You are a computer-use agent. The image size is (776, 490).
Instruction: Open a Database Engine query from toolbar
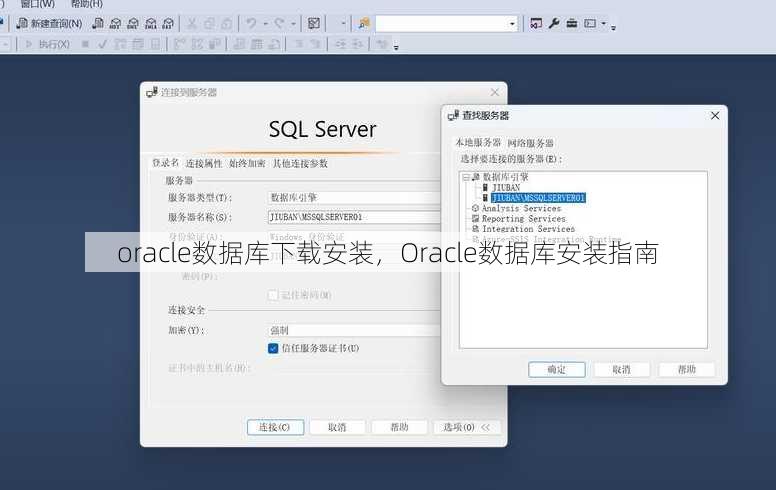tap(98, 23)
